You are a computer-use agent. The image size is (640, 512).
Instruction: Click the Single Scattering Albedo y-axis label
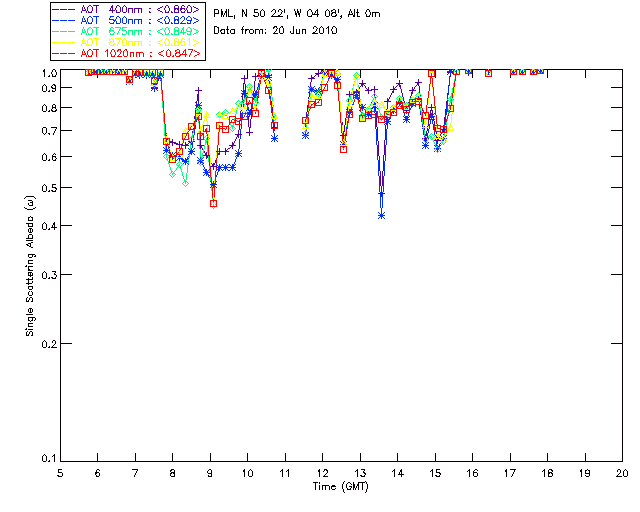coord(30,265)
